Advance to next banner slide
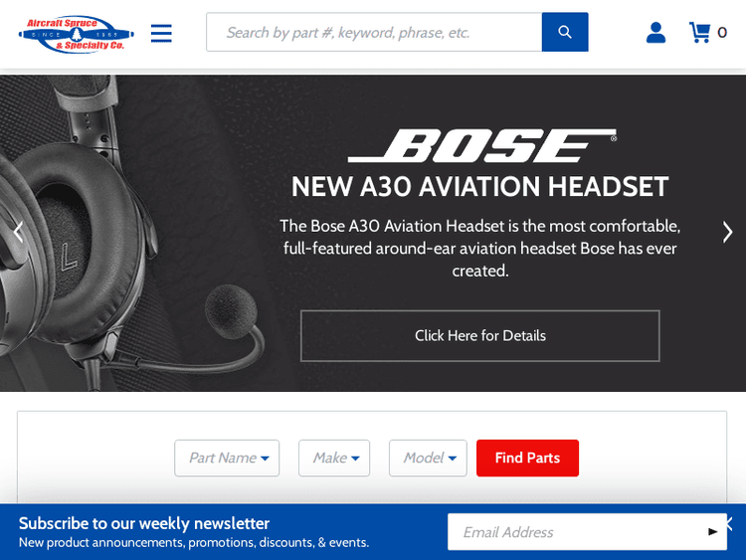The width and height of the screenshot is (746, 560). pos(727,232)
